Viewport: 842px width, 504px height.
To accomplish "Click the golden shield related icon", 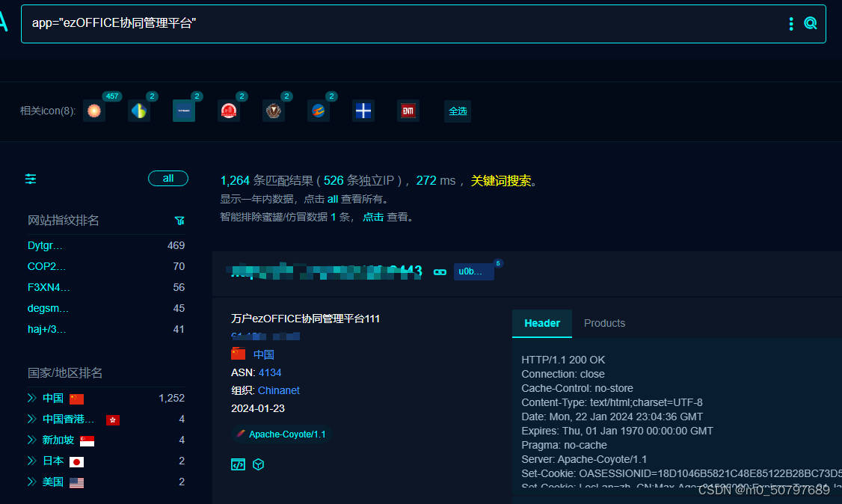I will (x=274, y=111).
